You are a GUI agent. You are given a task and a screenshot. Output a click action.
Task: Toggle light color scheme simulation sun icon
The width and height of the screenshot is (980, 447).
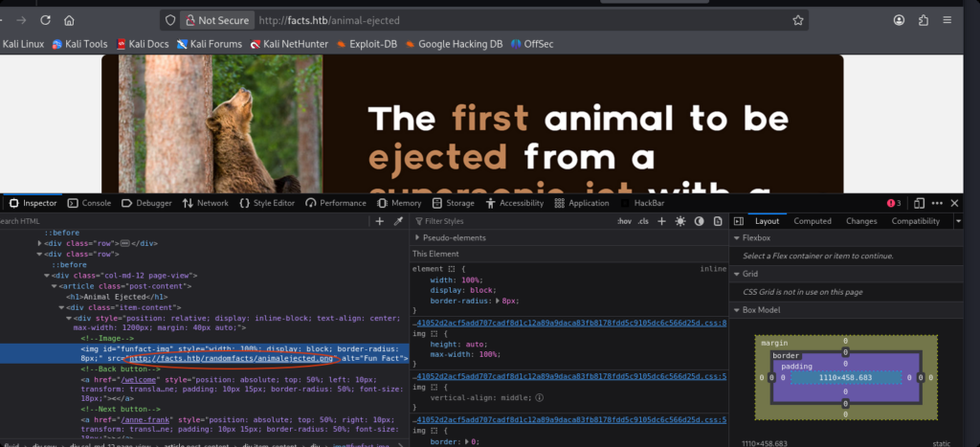(x=680, y=221)
